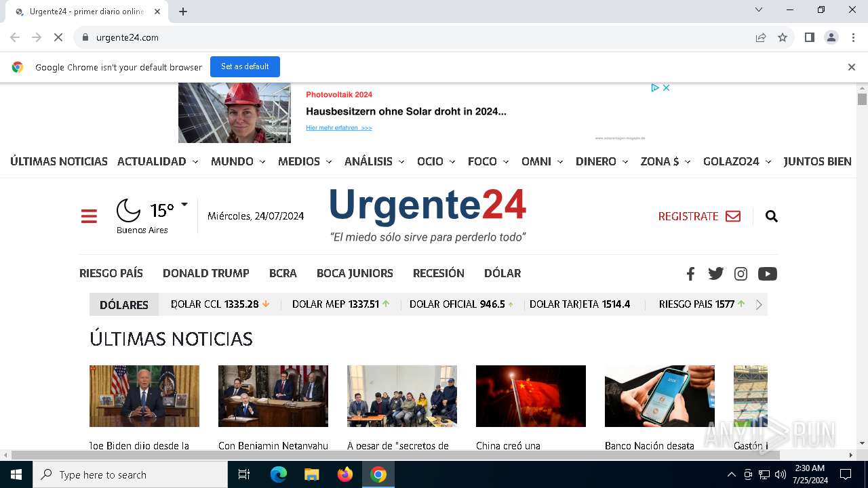Viewport: 868px width, 488px height.
Task: Dismiss the default browser notification bar
Action: pos(851,67)
